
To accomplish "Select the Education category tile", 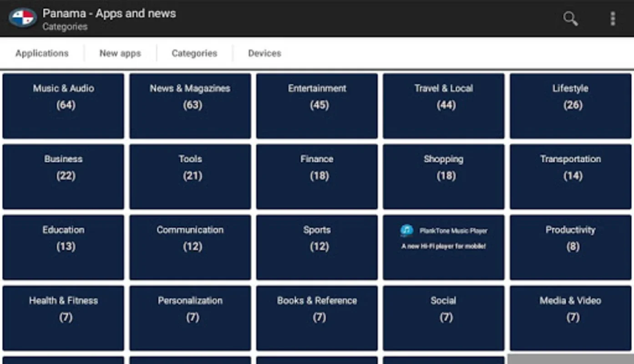I will click(x=63, y=248).
